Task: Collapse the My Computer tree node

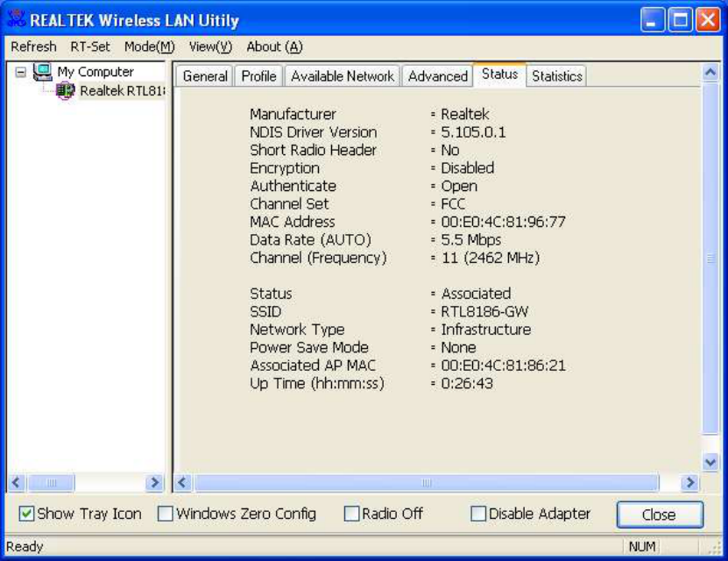Action: [20, 72]
